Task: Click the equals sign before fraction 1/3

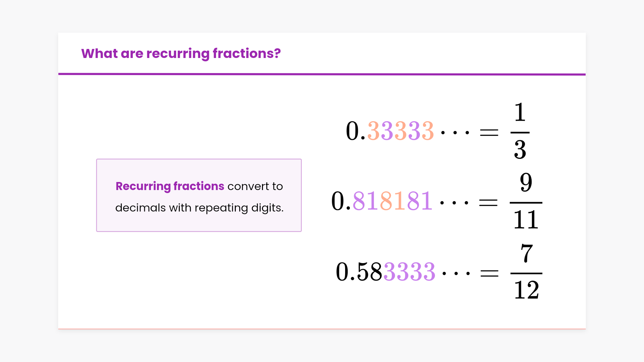Action: point(489,133)
